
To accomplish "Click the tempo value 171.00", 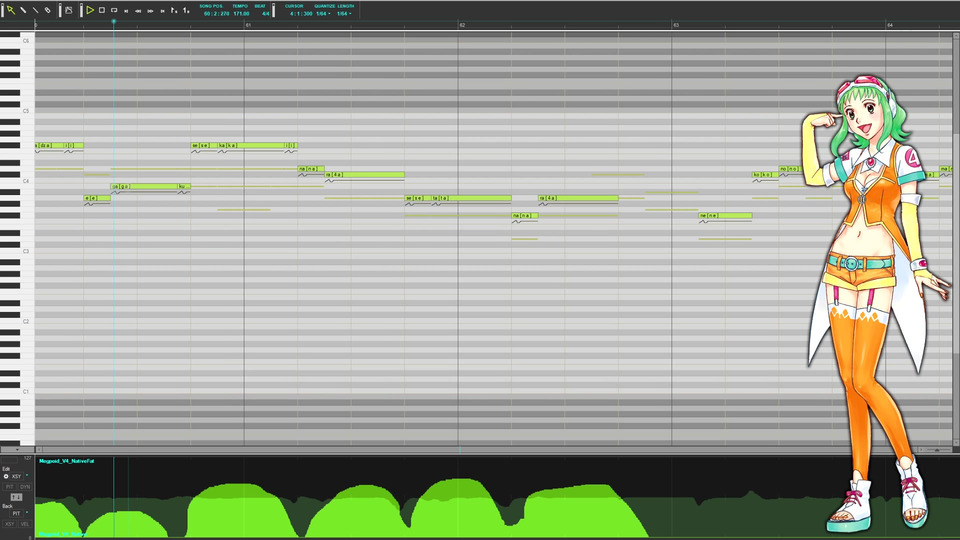I will coord(241,13).
